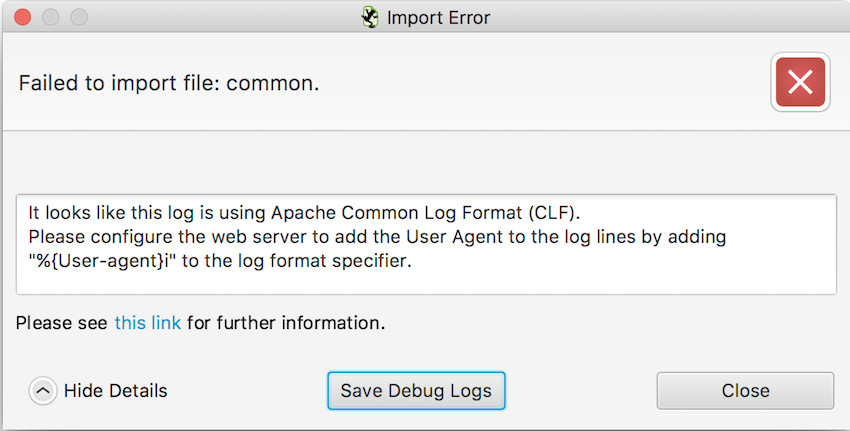Click the red X error icon

click(x=800, y=82)
